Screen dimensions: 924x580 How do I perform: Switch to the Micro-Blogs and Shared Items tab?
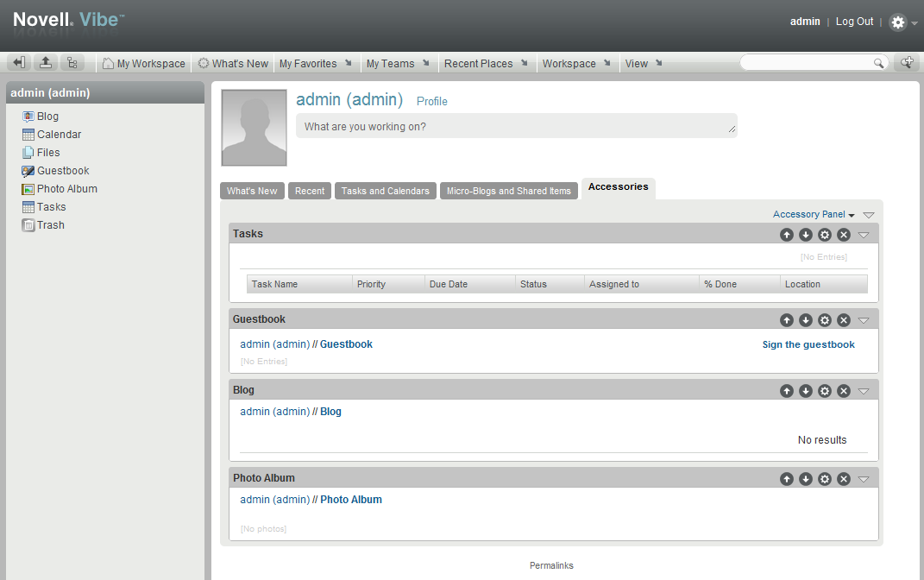coord(508,191)
